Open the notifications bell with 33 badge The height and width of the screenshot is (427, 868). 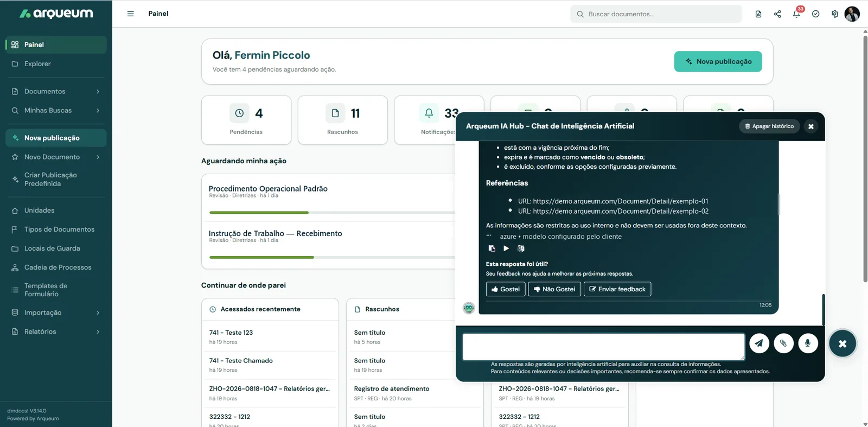coord(796,14)
